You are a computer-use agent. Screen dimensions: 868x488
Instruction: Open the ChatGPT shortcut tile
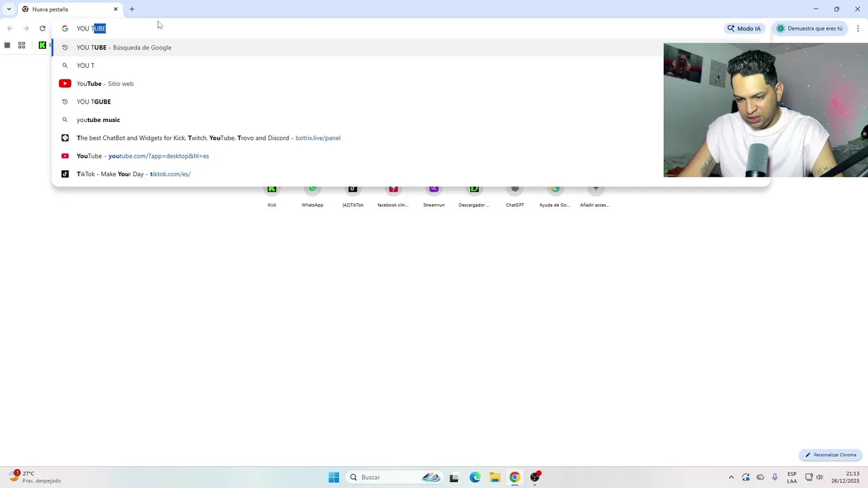click(x=515, y=195)
